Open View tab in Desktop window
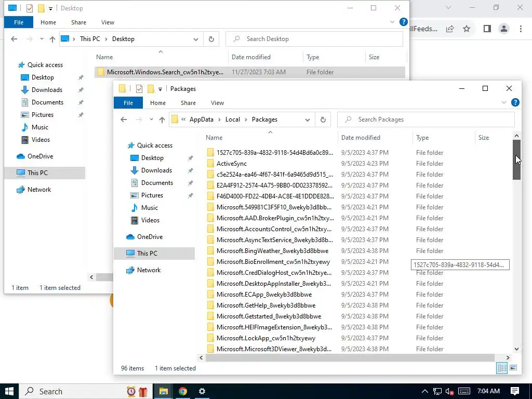 pyautogui.click(x=108, y=22)
